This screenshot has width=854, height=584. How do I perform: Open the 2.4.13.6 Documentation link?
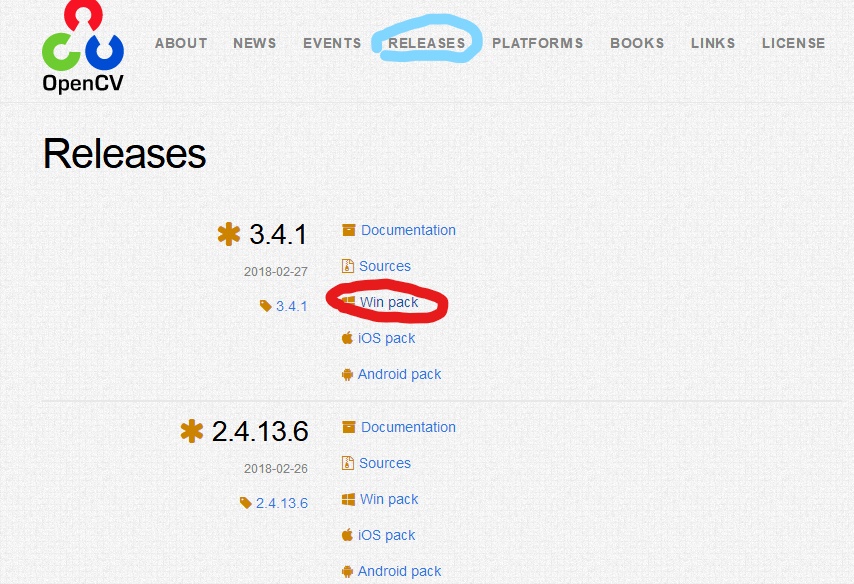point(408,427)
